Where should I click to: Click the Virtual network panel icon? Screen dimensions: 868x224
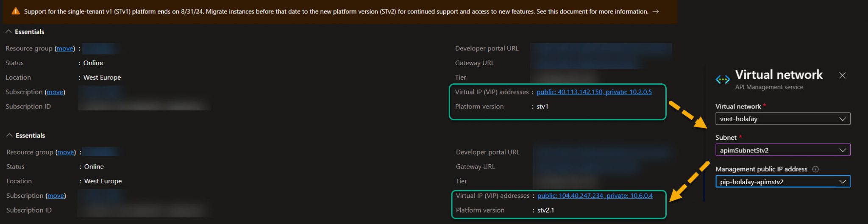[x=722, y=79]
